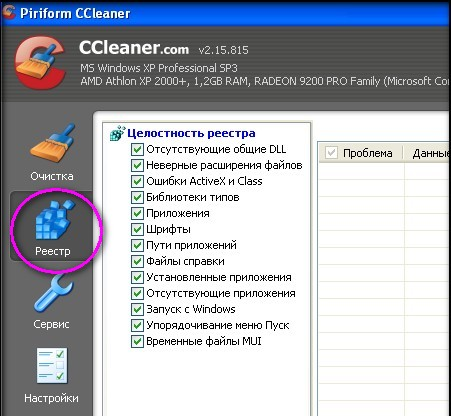451x416 pixels.
Task: Toggle Отсутствующие приложения checkbox
Action: 137,293
